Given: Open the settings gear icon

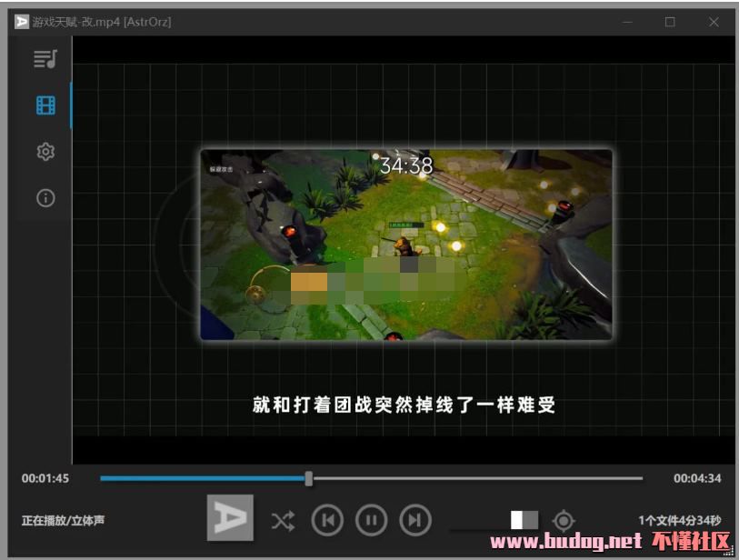Looking at the screenshot, I should pos(45,152).
